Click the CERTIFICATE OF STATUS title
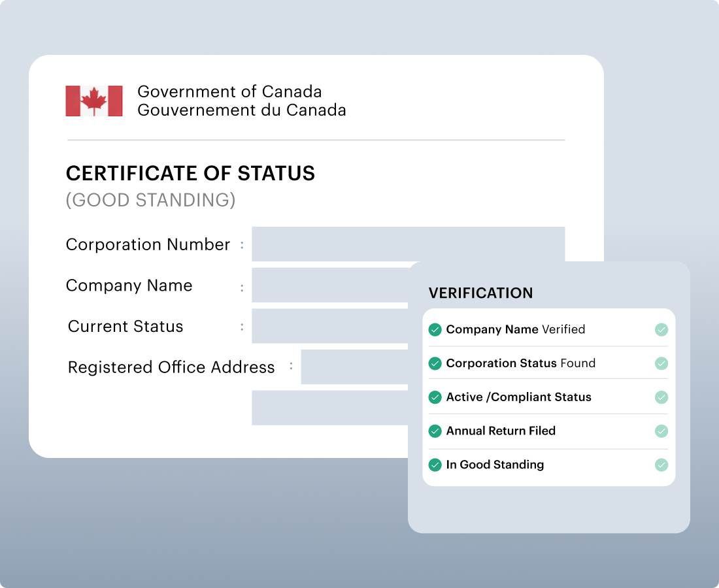Image resolution: width=719 pixels, height=588 pixels. (190, 173)
